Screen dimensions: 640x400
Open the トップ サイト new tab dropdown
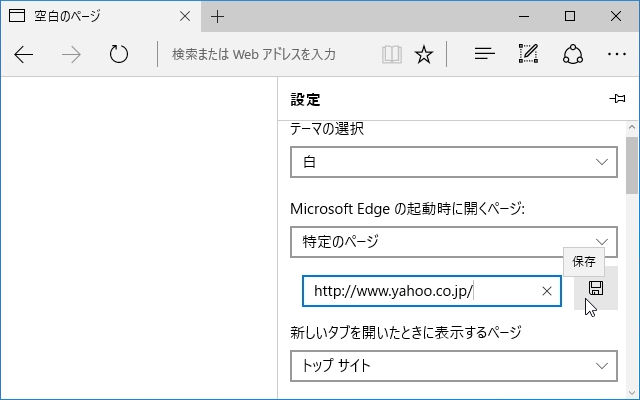click(454, 366)
